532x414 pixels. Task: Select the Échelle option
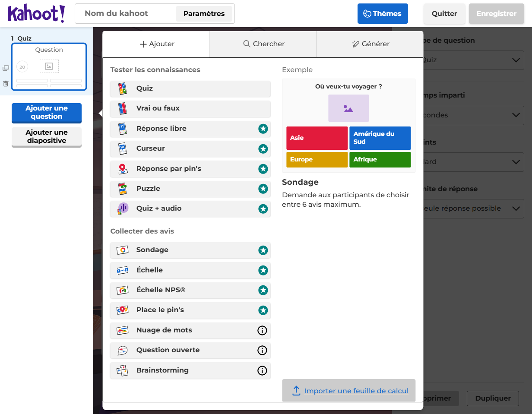[x=190, y=270]
